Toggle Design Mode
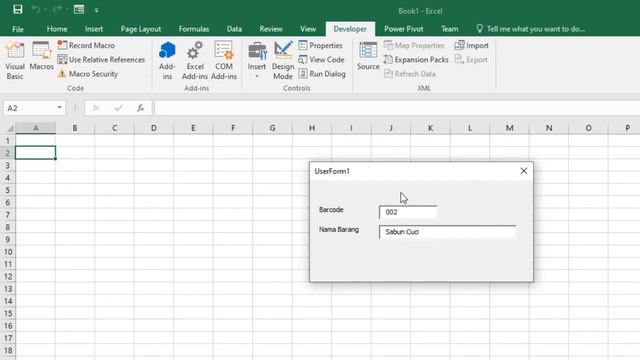Screen dimensions: 640x360 283,60
